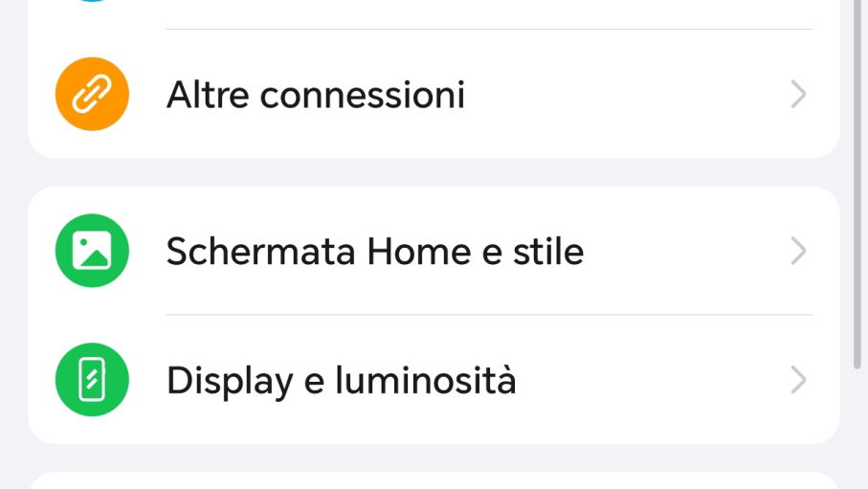
Task: Tap the word "Home" in settings list
Action: [418, 252]
